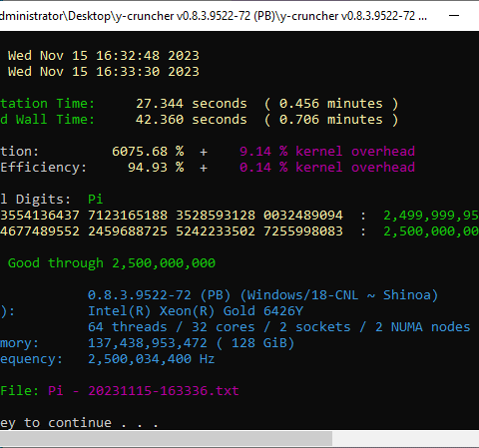Click the version string 0.8.3.9522-72 (PB)
This screenshot has width=479, height=448.
(x=160, y=295)
